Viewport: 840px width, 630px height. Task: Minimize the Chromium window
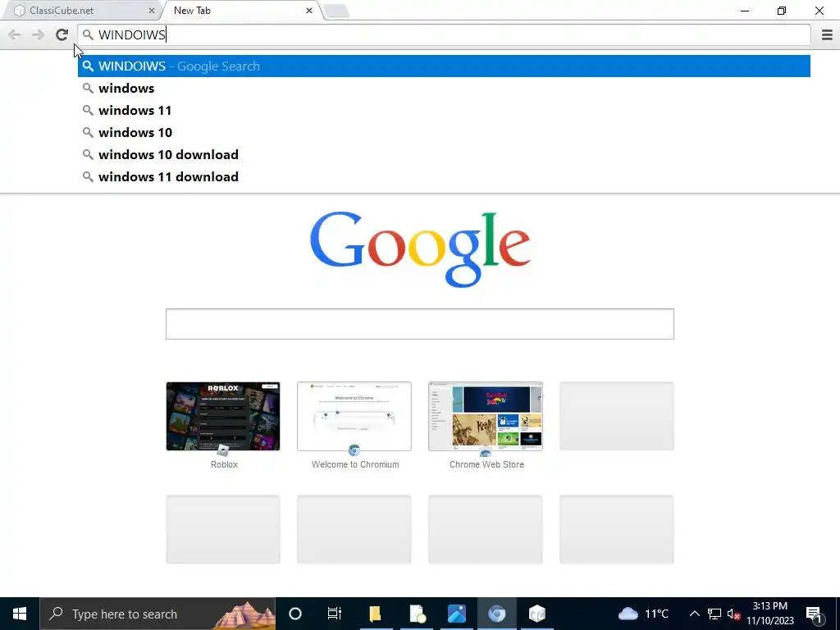pyautogui.click(x=745, y=11)
